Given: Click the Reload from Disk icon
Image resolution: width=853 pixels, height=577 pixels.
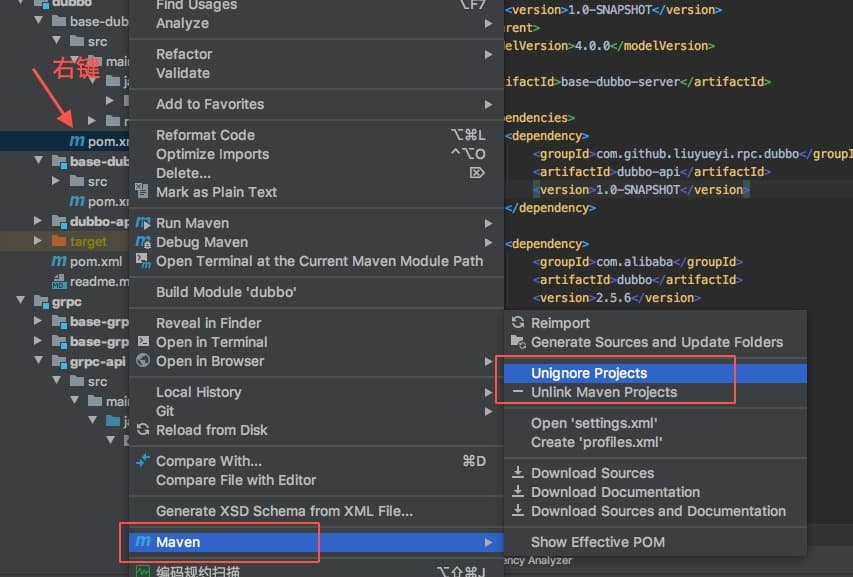Looking at the screenshot, I should (x=142, y=430).
